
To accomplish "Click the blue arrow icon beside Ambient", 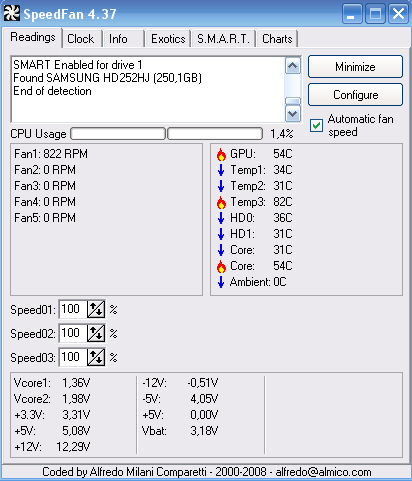I will pyautogui.click(x=221, y=282).
